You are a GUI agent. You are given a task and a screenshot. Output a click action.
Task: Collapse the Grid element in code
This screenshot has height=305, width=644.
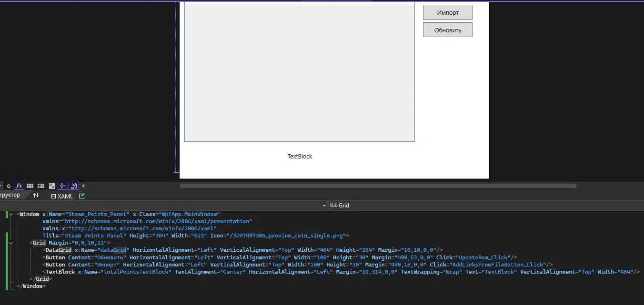pos(11,243)
